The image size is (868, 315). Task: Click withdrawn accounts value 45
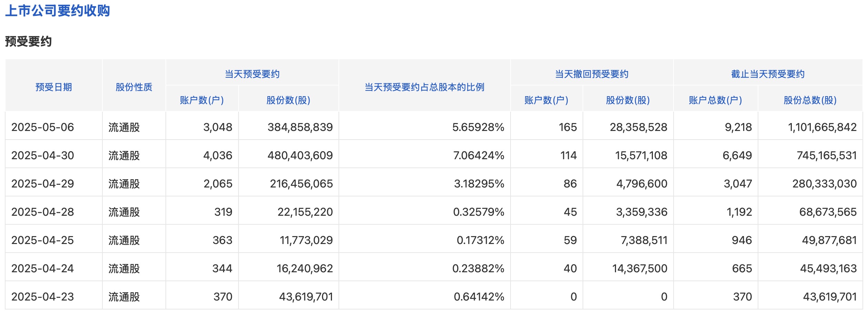[571, 212]
